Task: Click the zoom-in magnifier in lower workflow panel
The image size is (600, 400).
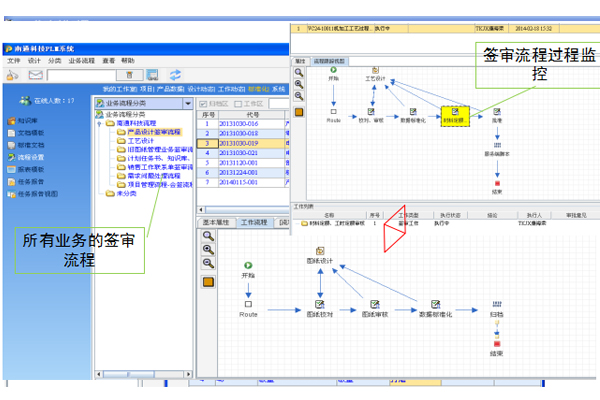Action: pyautogui.click(x=208, y=250)
